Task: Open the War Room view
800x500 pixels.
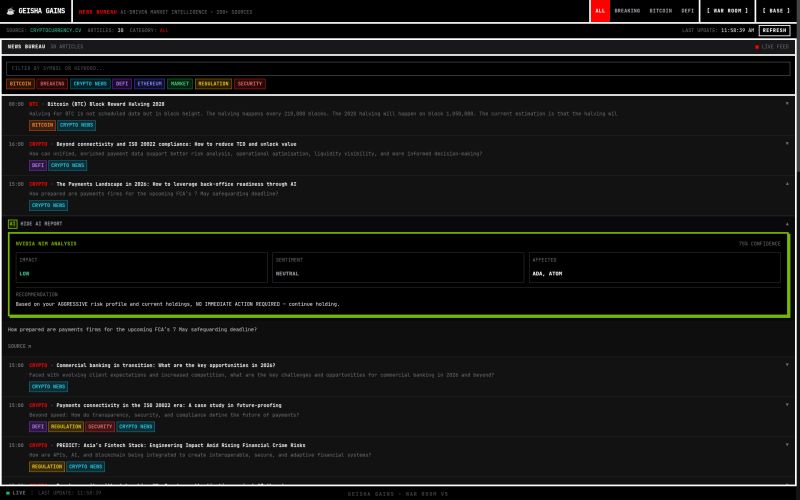Action: point(727,11)
